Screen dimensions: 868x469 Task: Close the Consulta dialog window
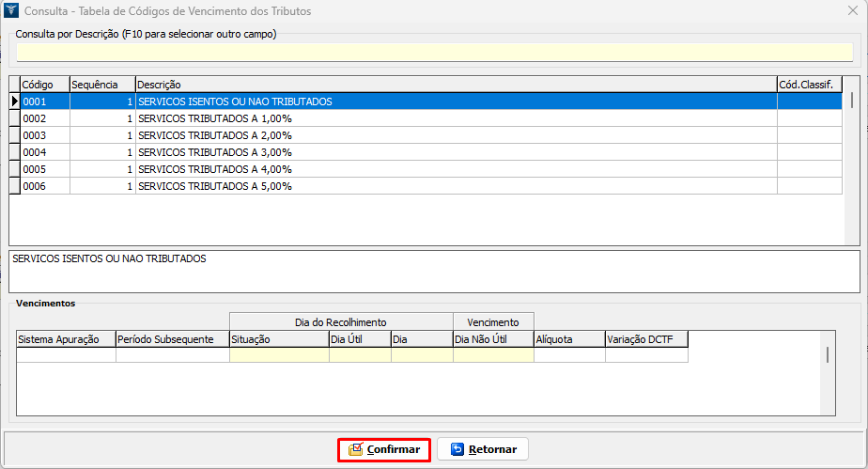tap(850, 11)
